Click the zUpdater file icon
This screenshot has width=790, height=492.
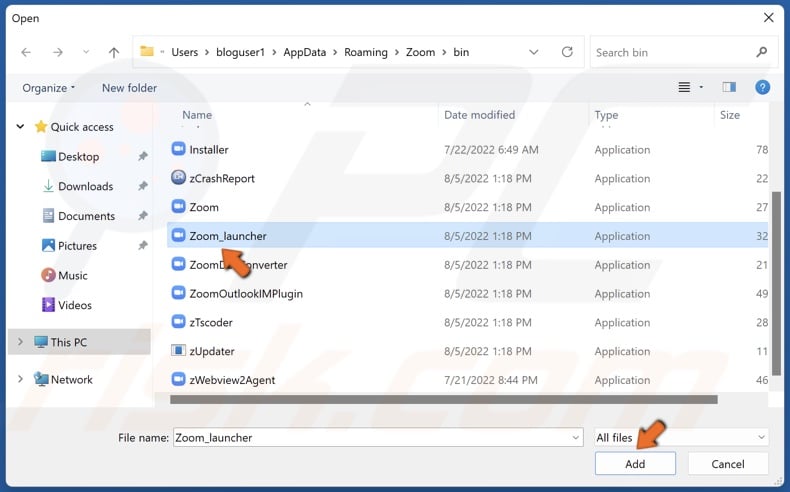(x=178, y=350)
